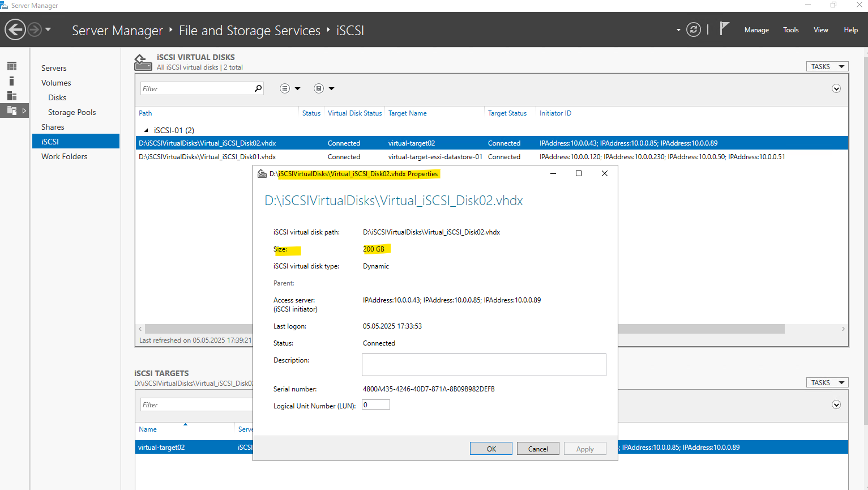Viewport: 868px width, 490px height.
Task: Click the save query icon
Action: [x=319, y=88]
